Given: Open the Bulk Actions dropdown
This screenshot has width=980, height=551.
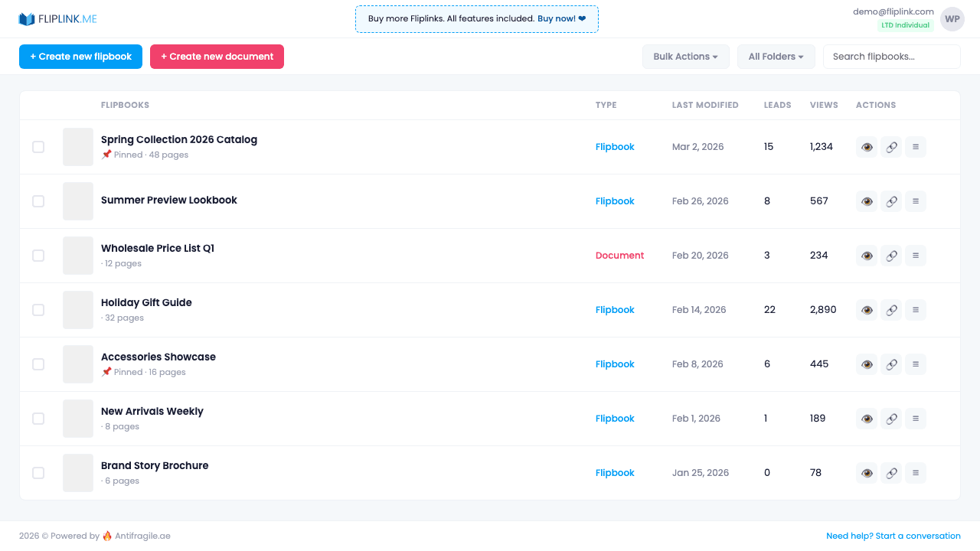Looking at the screenshot, I should coord(685,56).
